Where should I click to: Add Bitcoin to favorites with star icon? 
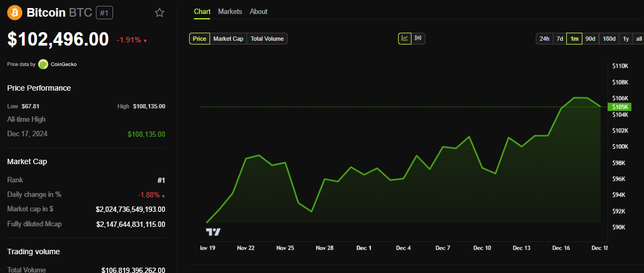[x=159, y=12]
